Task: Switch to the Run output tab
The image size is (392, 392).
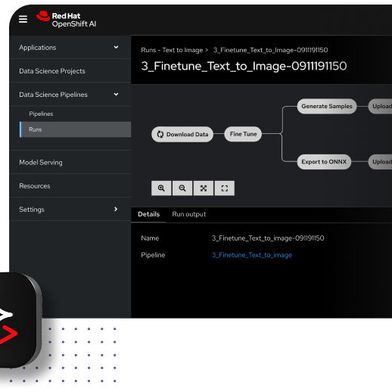Action: (x=189, y=214)
